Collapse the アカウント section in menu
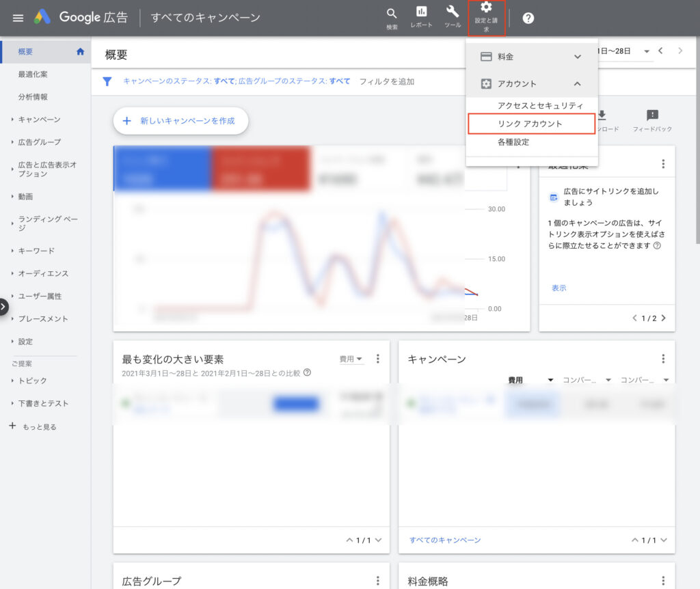Image resolution: width=700 pixels, height=589 pixels. (577, 83)
